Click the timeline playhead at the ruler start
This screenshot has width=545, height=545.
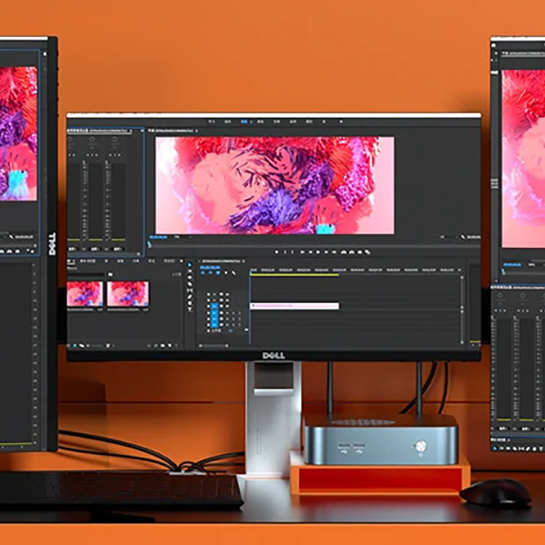point(251,273)
